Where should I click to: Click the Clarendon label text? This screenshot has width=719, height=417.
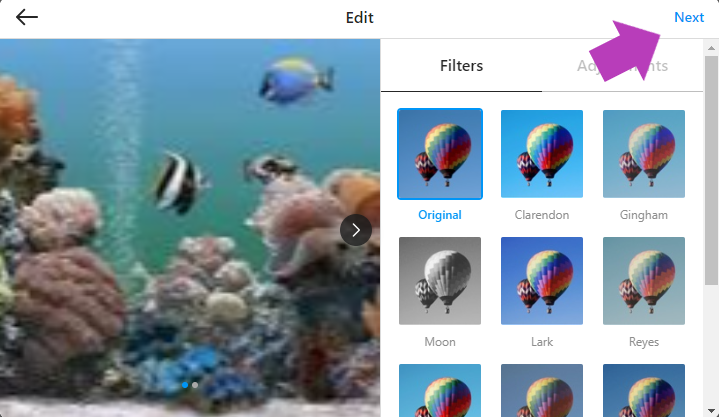coord(542,215)
